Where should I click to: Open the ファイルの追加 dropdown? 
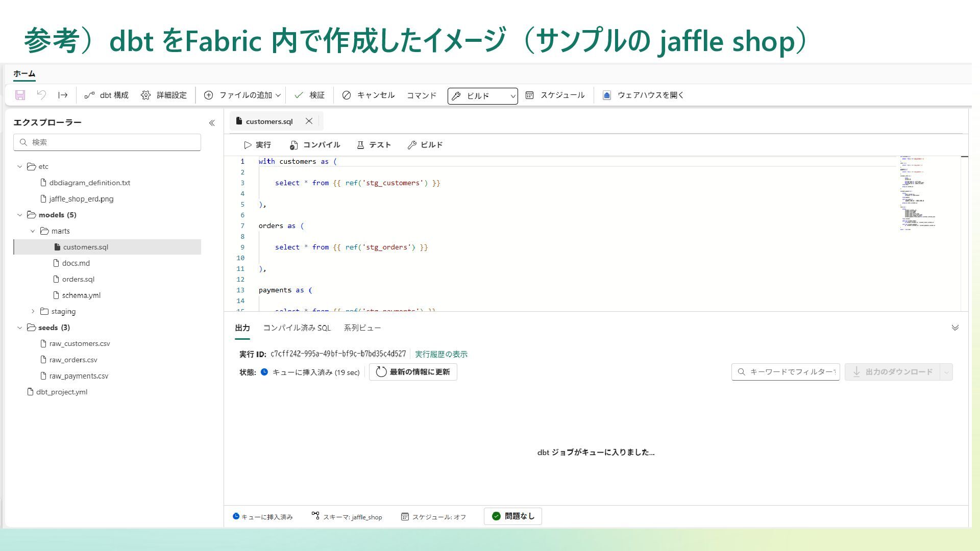(x=242, y=95)
